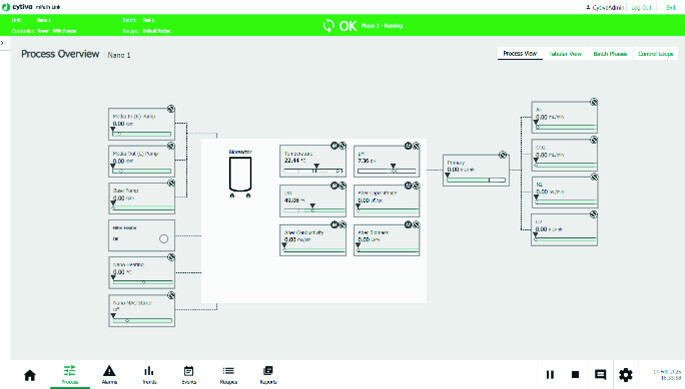The image size is (685, 389).
Task: Click control loop badge on CO2 card
Action: click(594, 140)
